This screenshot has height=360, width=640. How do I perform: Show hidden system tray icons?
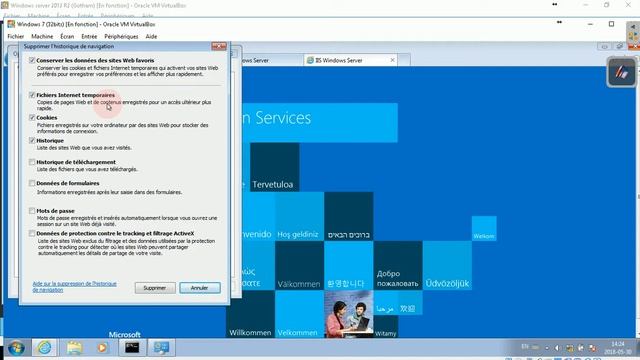(547, 348)
